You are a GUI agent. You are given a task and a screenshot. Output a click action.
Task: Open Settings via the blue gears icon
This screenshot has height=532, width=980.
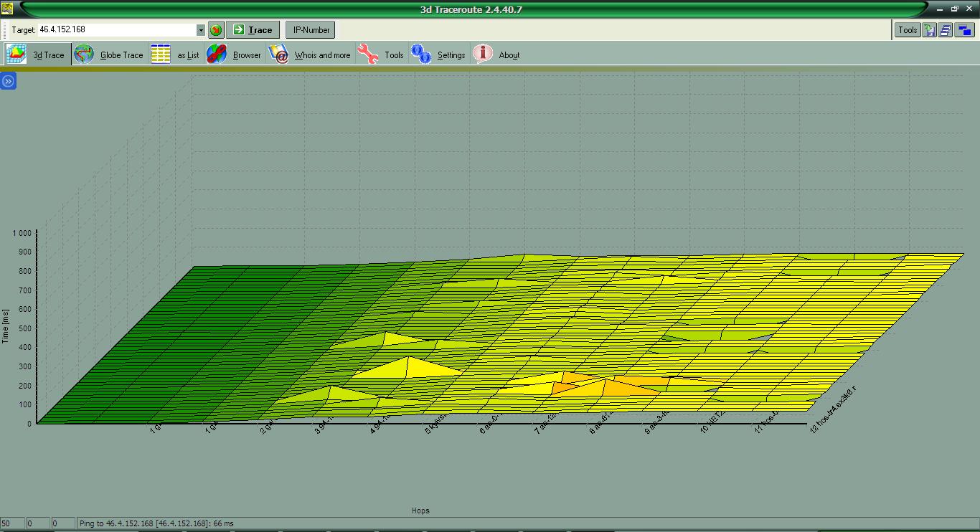pos(439,55)
